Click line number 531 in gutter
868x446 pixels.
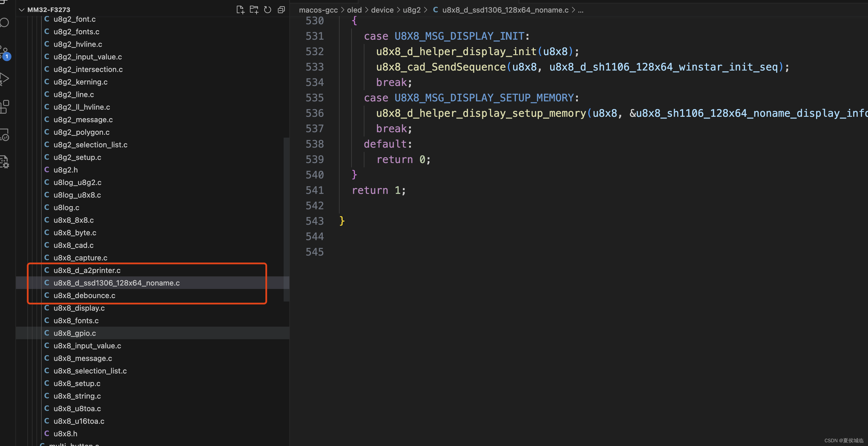pos(314,36)
